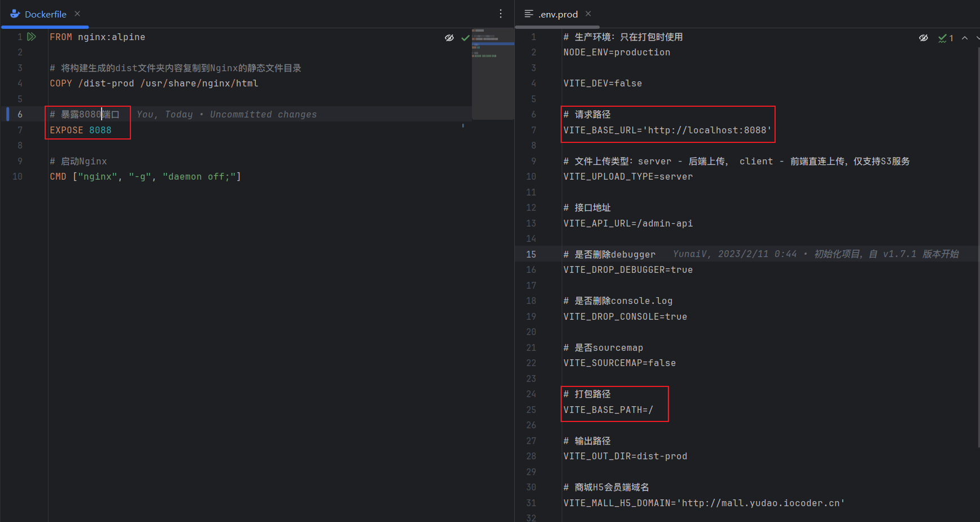Viewport: 980px width, 522px height.
Task: Click git blame annotation 'You, Today • Uncommitted changes'
Action: pos(226,114)
